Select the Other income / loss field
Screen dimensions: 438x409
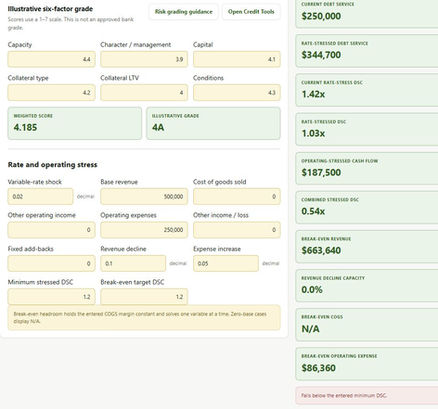click(237, 230)
